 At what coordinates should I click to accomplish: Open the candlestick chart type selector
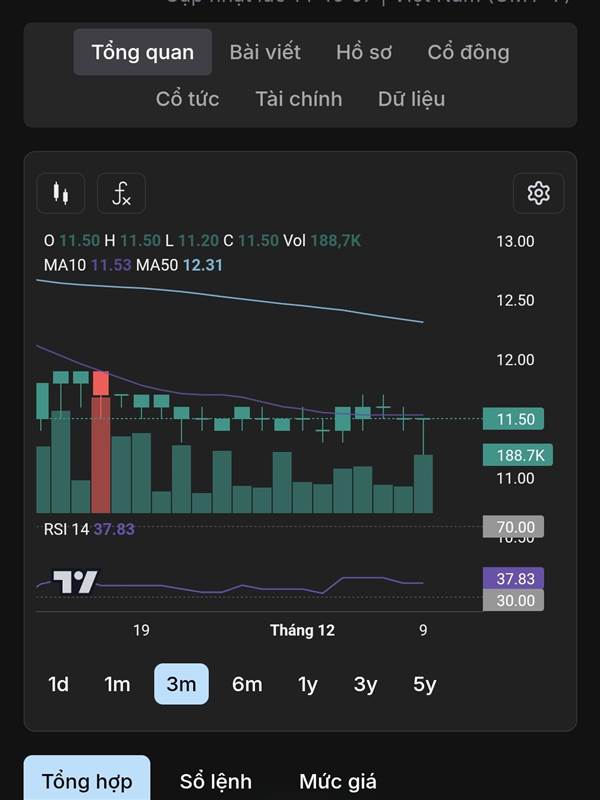[61, 193]
